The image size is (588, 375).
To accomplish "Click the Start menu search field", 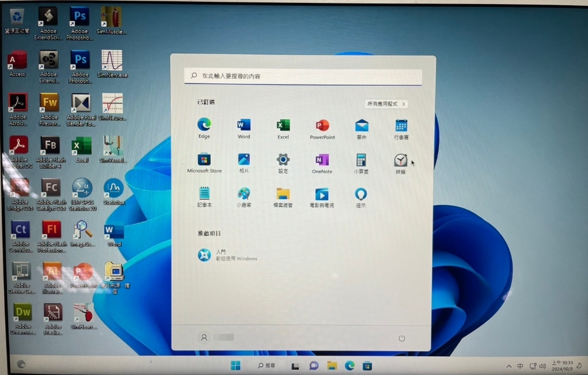I will [x=303, y=77].
